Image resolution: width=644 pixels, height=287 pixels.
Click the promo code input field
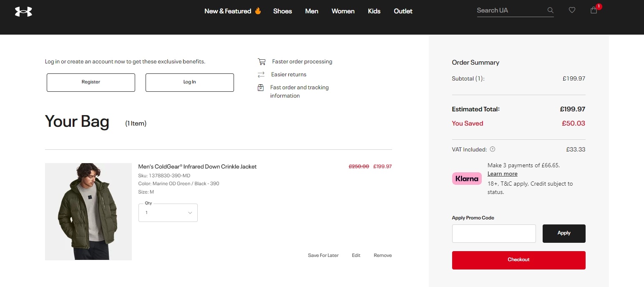point(494,234)
